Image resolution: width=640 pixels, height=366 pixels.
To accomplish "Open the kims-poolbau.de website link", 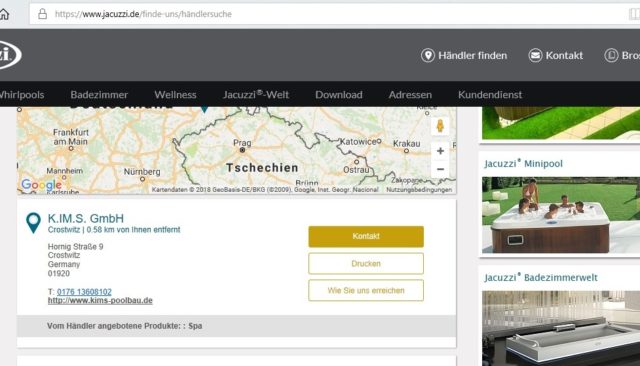I will click(100, 300).
